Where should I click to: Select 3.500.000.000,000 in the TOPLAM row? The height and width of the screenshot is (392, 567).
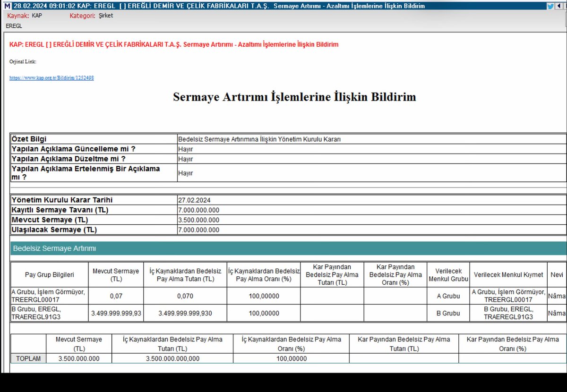[x=172, y=358]
